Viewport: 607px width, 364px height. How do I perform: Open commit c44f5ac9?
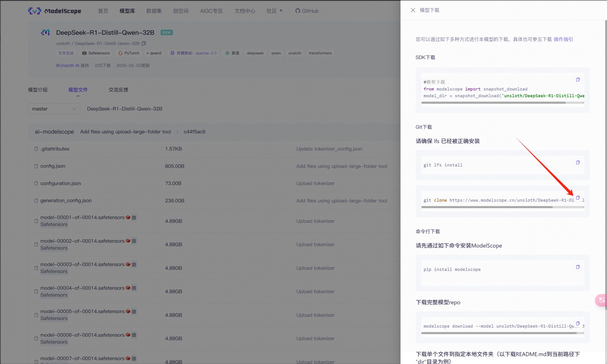pyautogui.click(x=194, y=132)
